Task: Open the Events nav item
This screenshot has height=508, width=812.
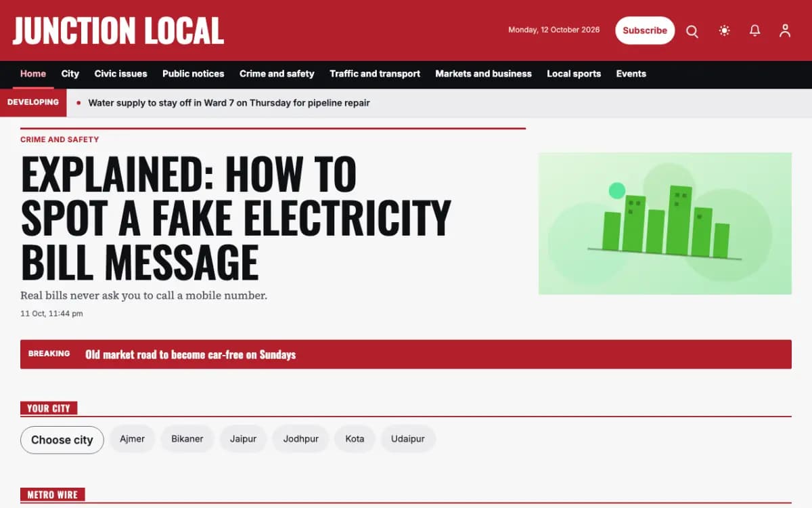Action: click(631, 74)
